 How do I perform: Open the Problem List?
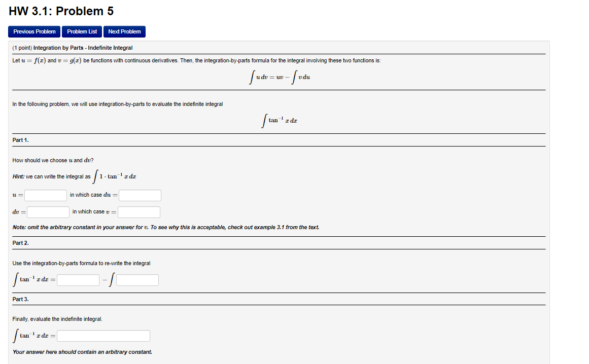82,31
